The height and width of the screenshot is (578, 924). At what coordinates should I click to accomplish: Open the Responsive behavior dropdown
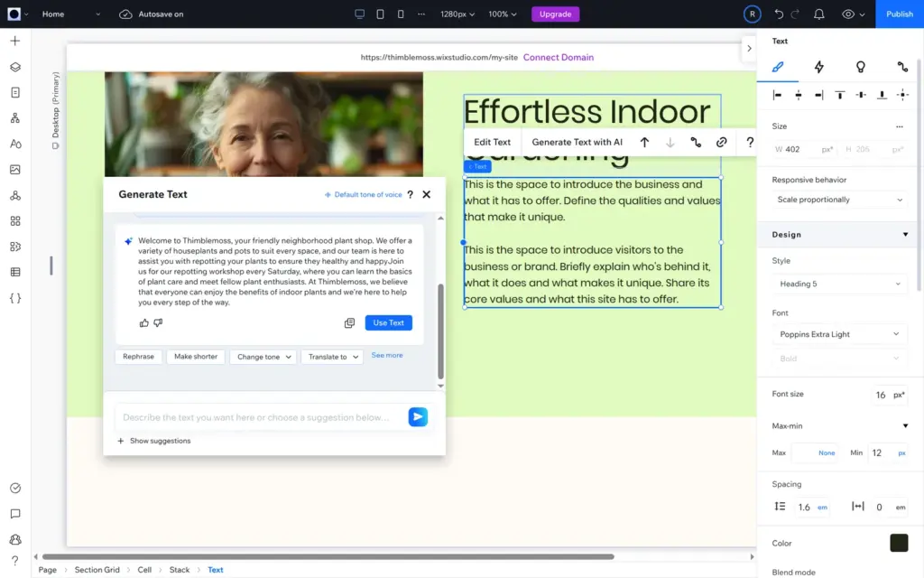click(x=839, y=200)
